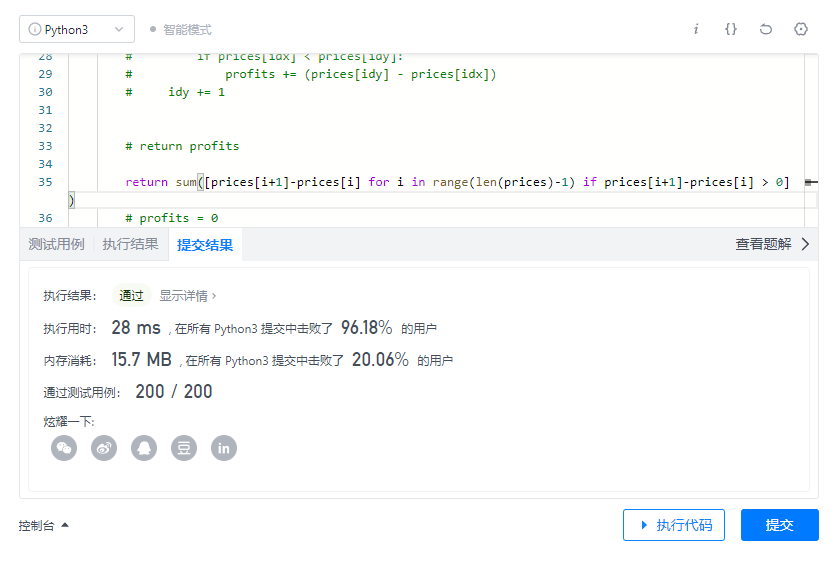Click the 15.7 MB memory value
The image size is (835, 569).
(x=141, y=360)
